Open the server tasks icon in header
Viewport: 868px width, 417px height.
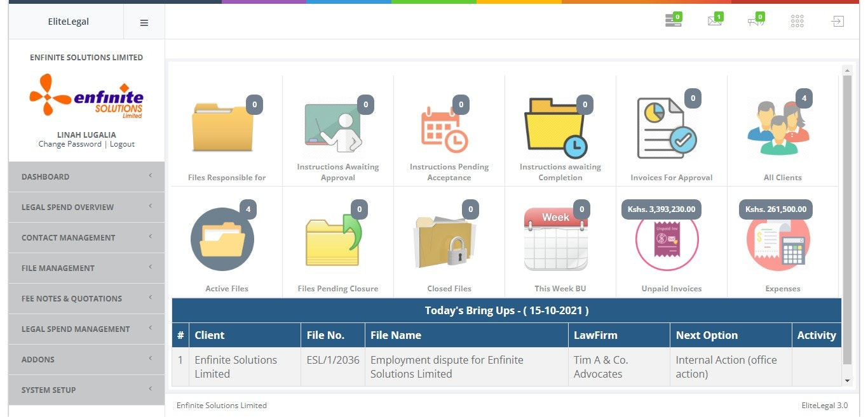[673, 21]
